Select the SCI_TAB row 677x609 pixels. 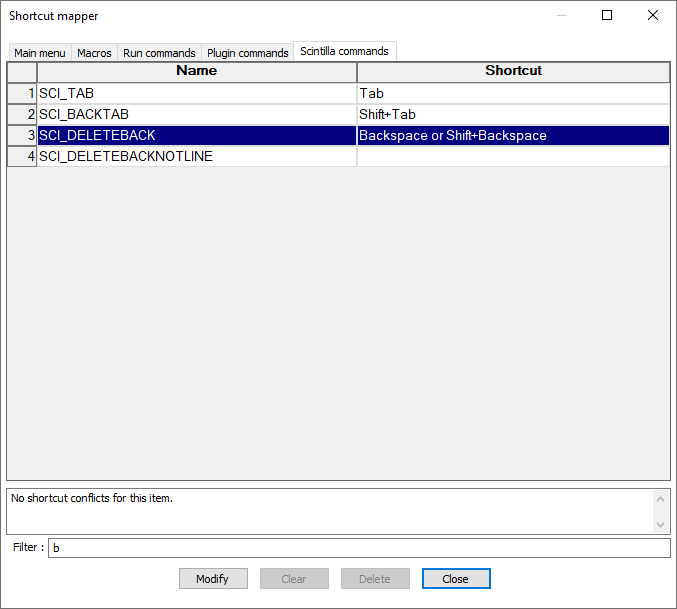(196, 93)
